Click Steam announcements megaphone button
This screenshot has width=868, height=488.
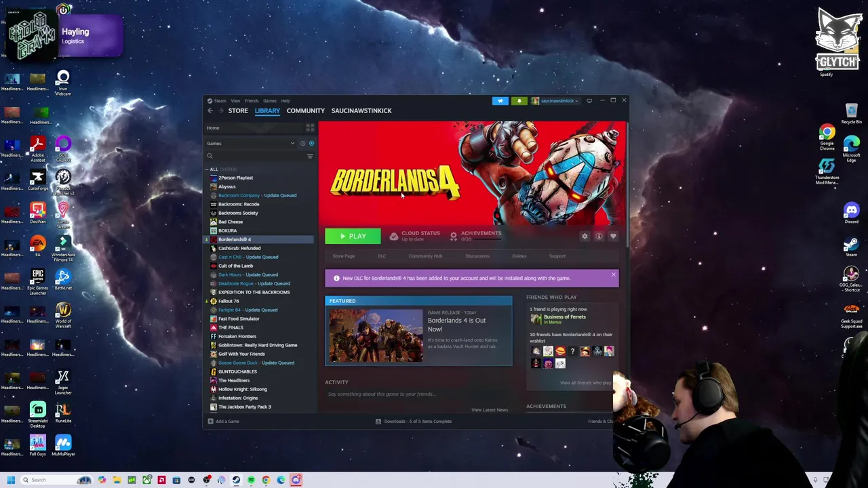pyautogui.click(x=500, y=100)
